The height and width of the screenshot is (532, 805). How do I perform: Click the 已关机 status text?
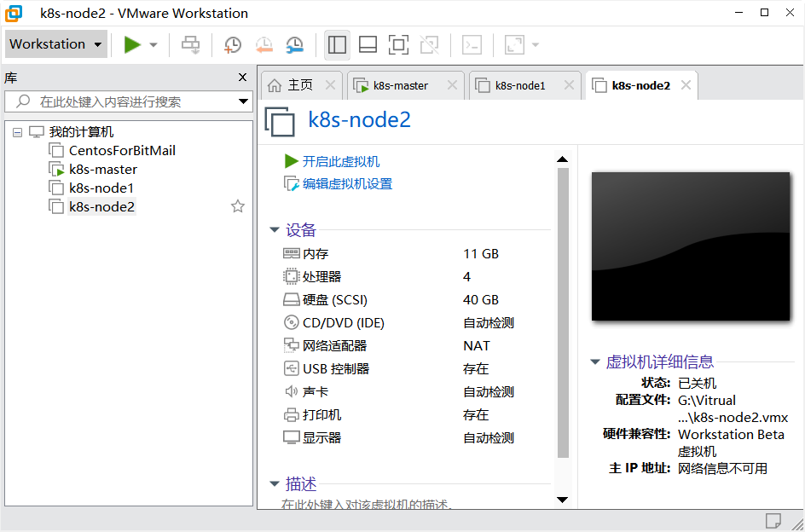point(698,383)
